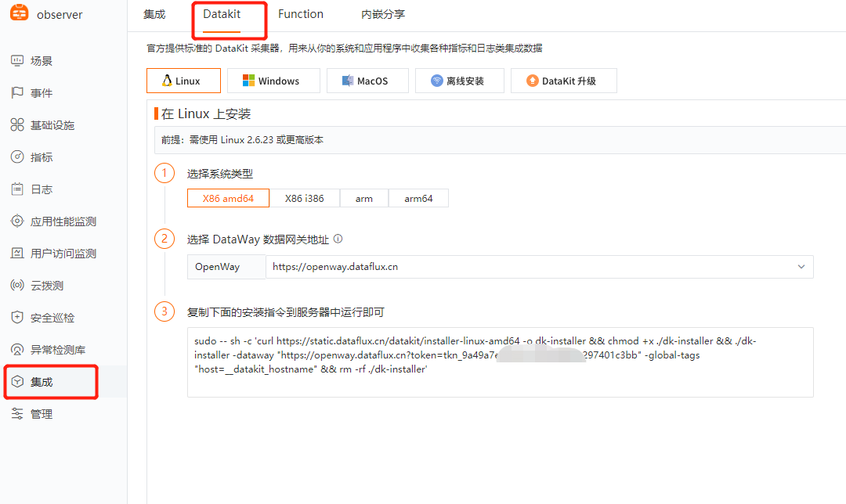
Task: Click the 离线安装 wifi icon
Action: pyautogui.click(x=436, y=81)
